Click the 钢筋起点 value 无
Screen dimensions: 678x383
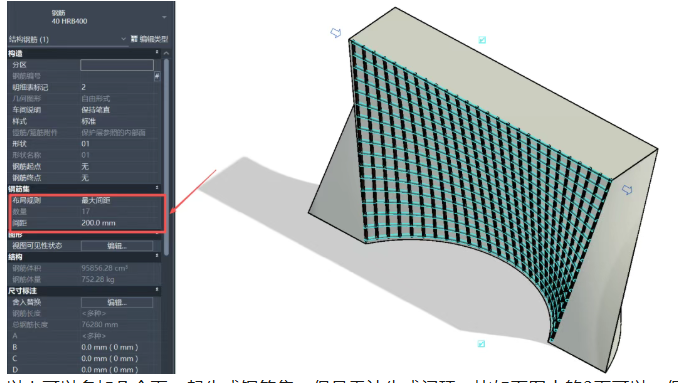point(85,166)
